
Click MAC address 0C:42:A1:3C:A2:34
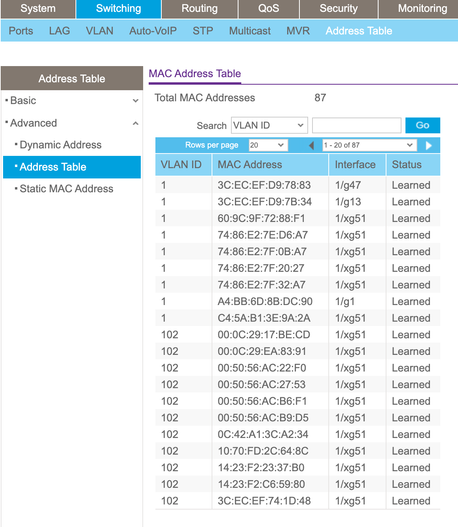(263, 435)
